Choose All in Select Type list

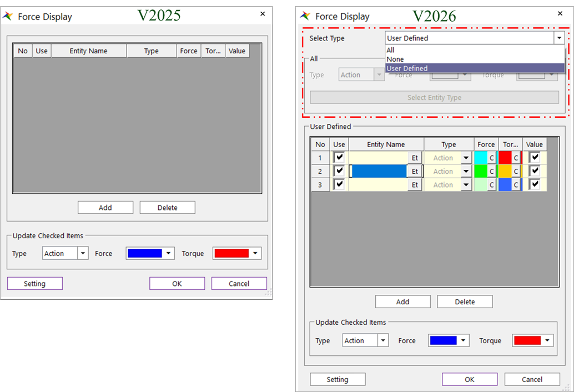click(x=475, y=50)
